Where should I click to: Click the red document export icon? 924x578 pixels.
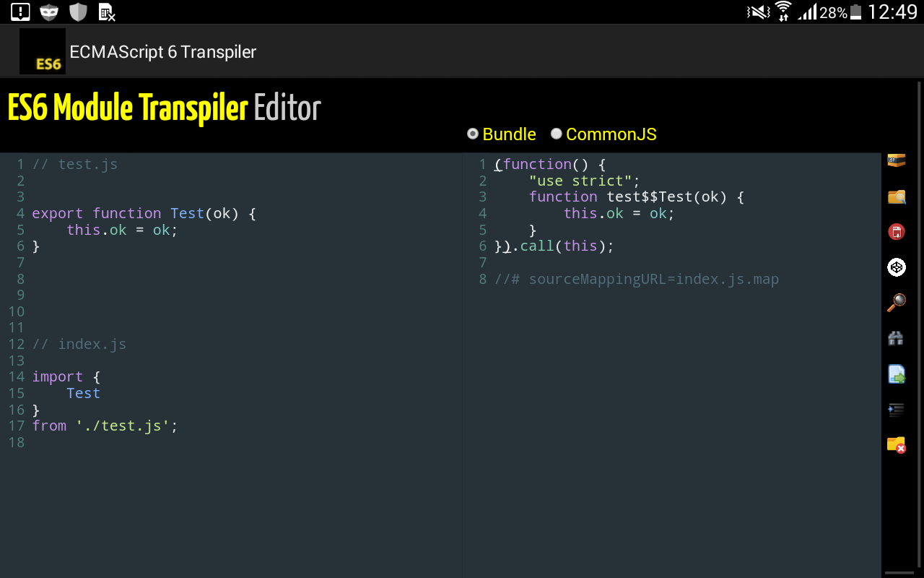897,232
